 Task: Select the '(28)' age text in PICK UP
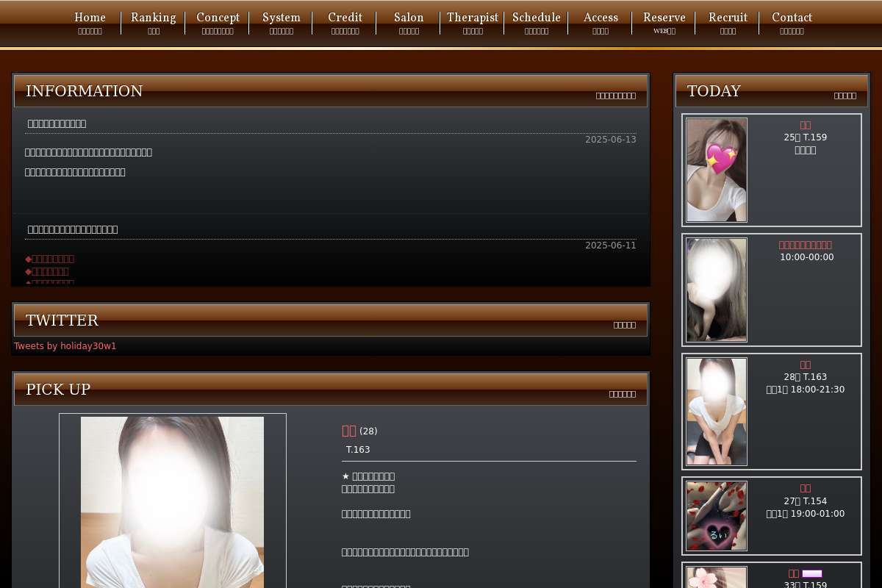point(368,431)
